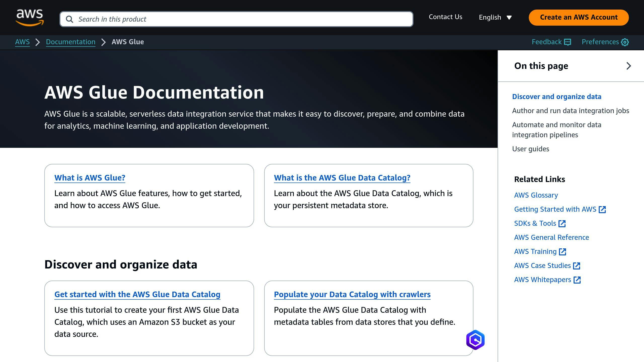Open What is the AWS Glue Data Catalog? link

[x=342, y=178]
